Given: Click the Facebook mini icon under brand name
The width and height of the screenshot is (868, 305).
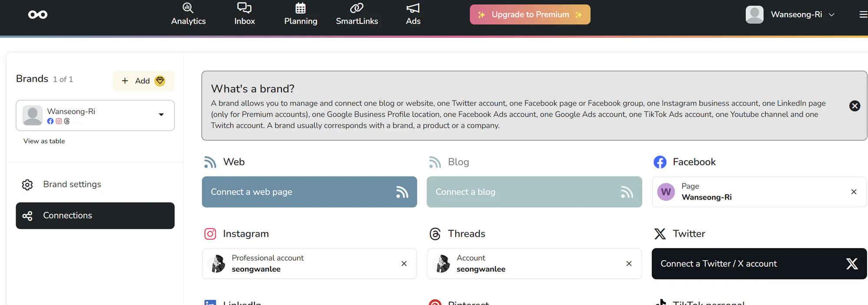Looking at the screenshot, I should [50, 121].
